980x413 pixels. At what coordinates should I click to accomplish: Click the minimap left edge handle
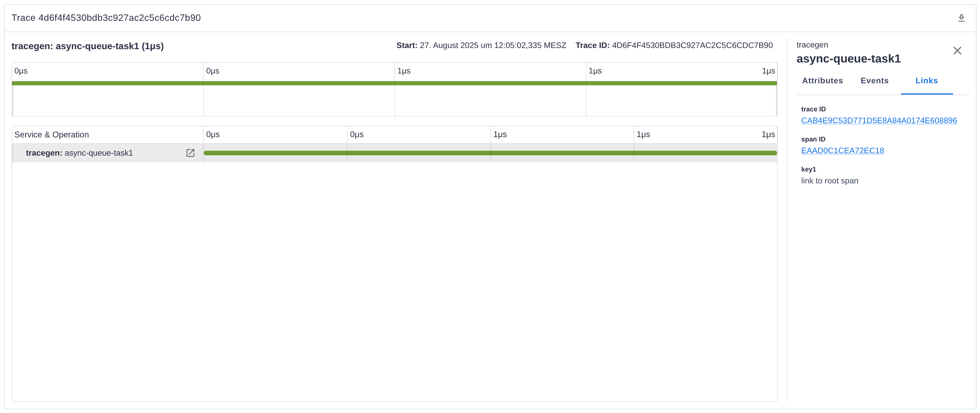point(12,100)
